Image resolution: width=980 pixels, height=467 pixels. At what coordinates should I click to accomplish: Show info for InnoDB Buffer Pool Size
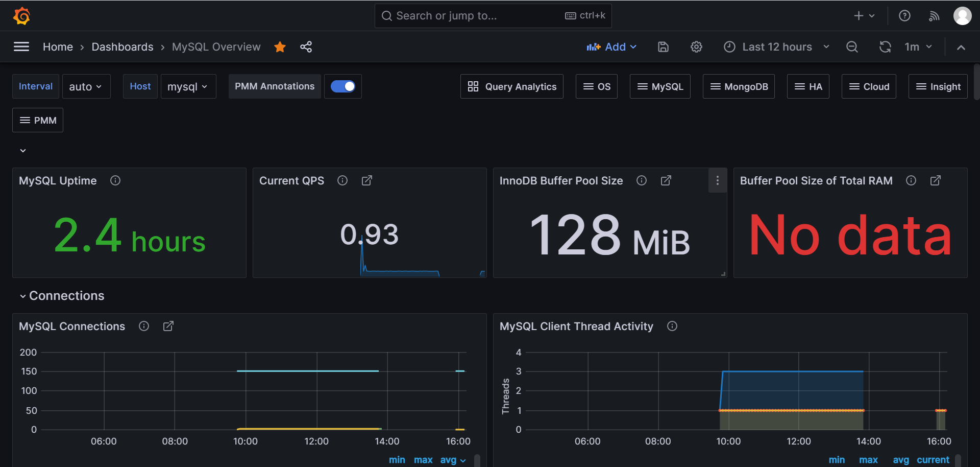(x=642, y=180)
